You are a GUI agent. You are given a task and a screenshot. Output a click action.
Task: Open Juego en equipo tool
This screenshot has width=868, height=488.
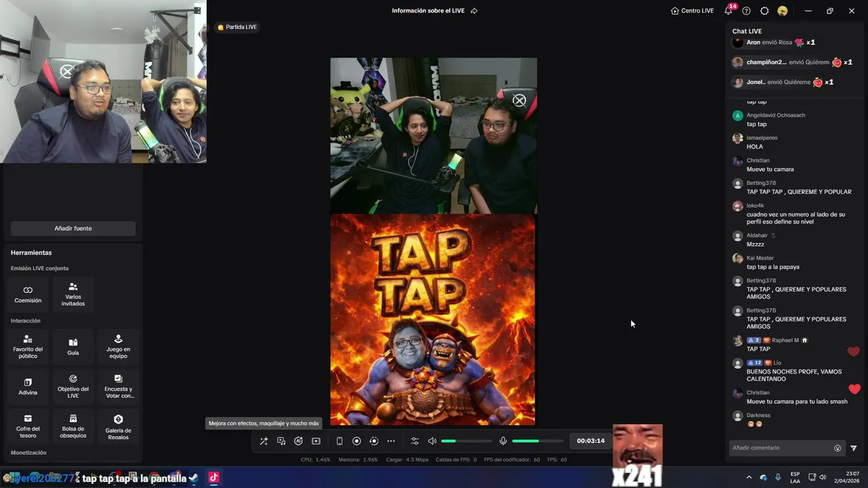click(x=118, y=346)
